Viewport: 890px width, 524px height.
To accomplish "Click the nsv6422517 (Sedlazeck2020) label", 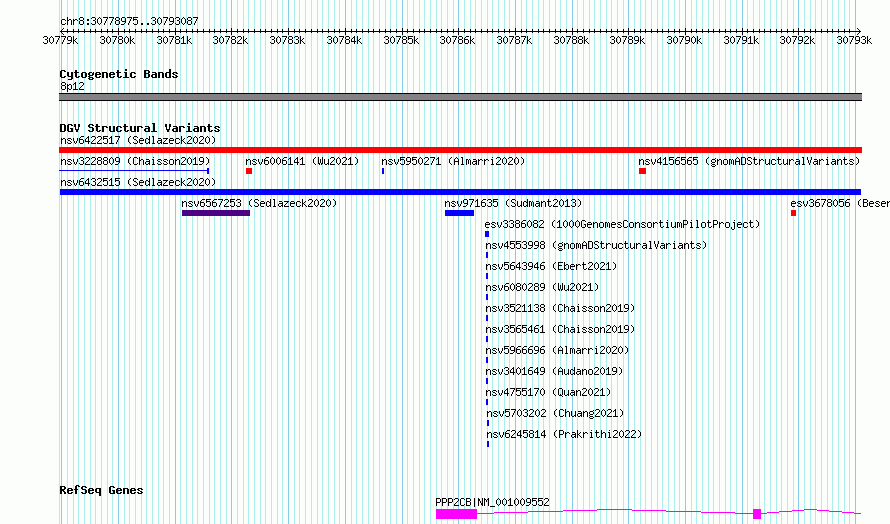I will pyautogui.click(x=138, y=140).
